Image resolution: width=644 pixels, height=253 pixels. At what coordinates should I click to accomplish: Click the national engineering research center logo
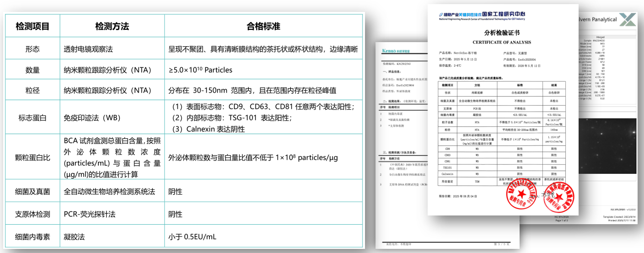pyautogui.click(x=481, y=16)
